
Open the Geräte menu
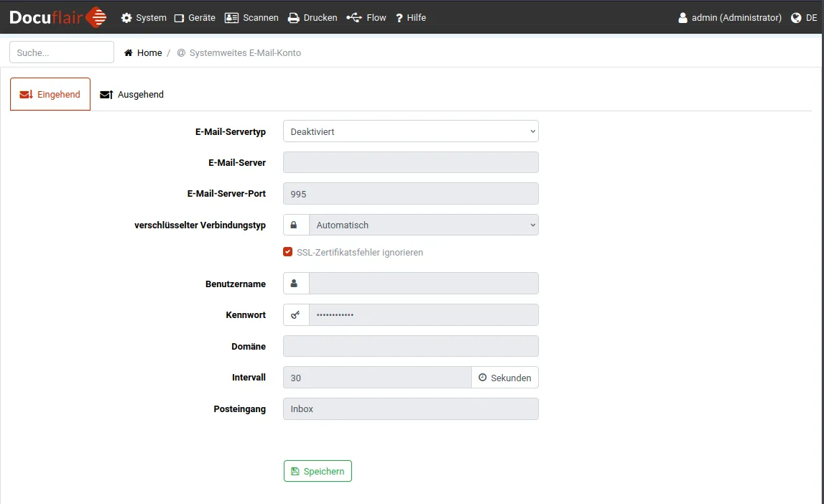[195, 18]
